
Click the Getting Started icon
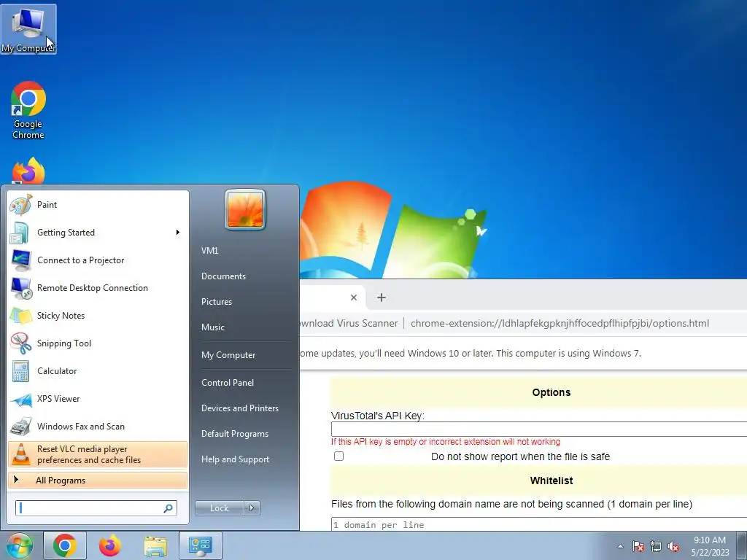[x=20, y=233]
